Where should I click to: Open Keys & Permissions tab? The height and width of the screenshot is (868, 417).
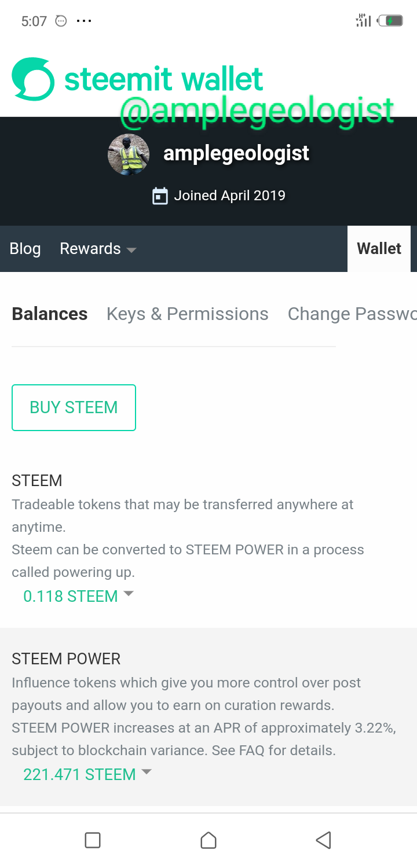coord(187,314)
